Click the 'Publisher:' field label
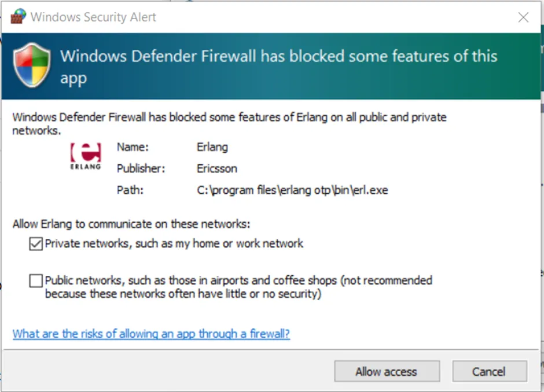 (141, 169)
